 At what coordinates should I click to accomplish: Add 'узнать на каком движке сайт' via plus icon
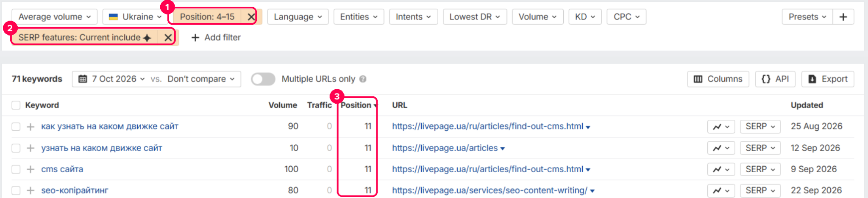click(31, 148)
